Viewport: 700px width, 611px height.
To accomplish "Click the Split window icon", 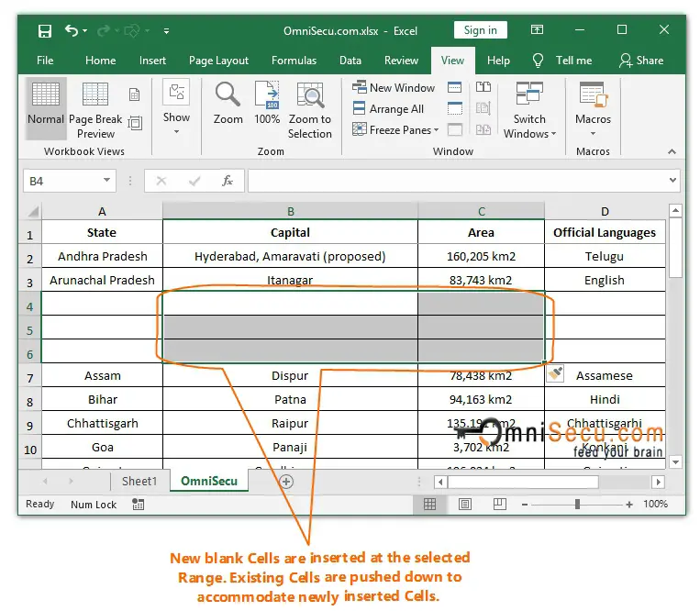I will (454, 87).
